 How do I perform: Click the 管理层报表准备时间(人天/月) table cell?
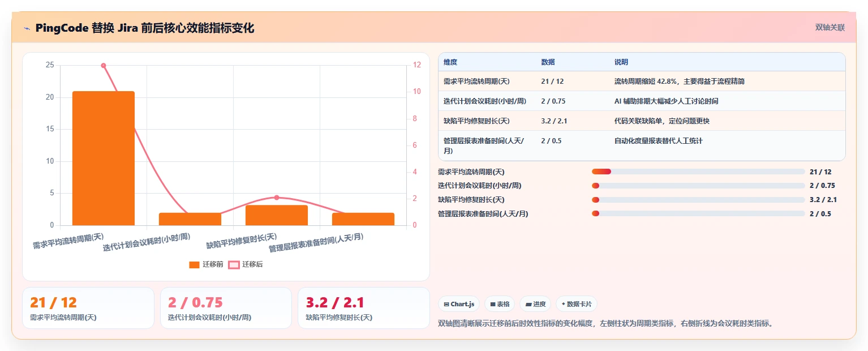[x=487, y=145]
